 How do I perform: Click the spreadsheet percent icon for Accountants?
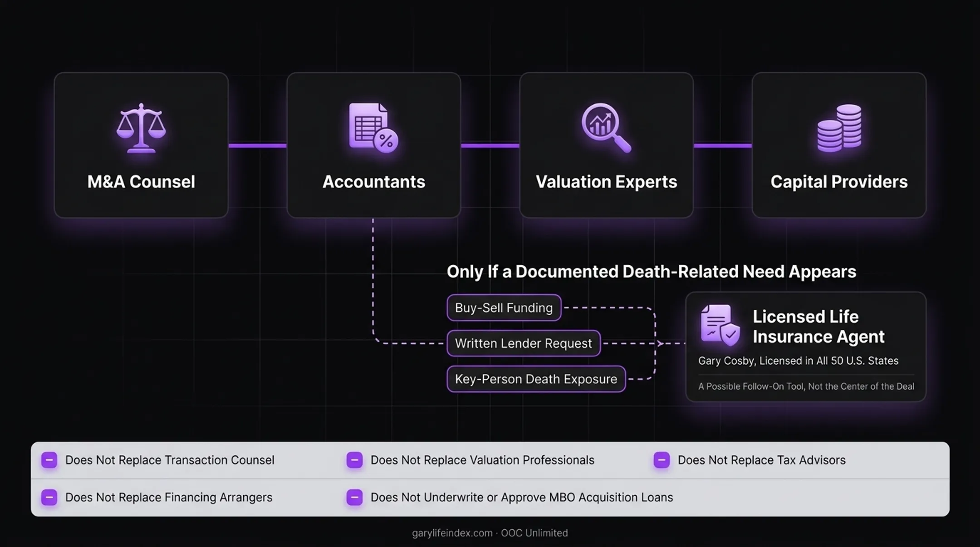coord(373,128)
